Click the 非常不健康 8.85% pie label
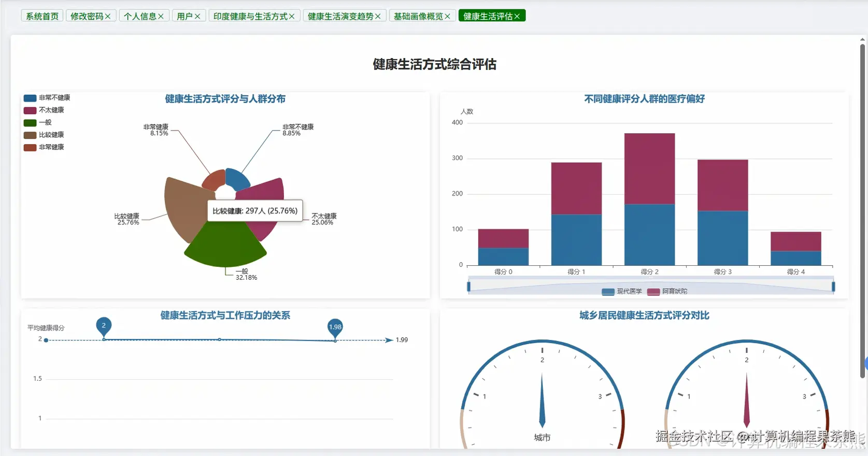 point(298,130)
